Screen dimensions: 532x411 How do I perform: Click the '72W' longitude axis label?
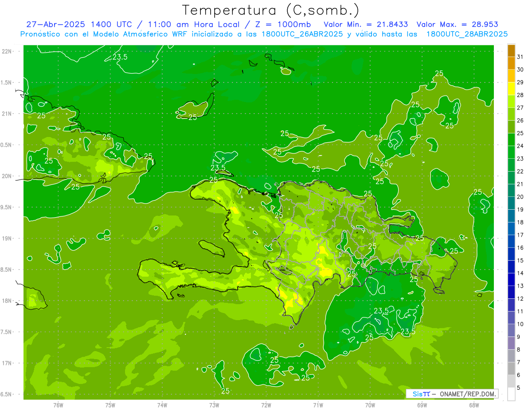point(266,405)
